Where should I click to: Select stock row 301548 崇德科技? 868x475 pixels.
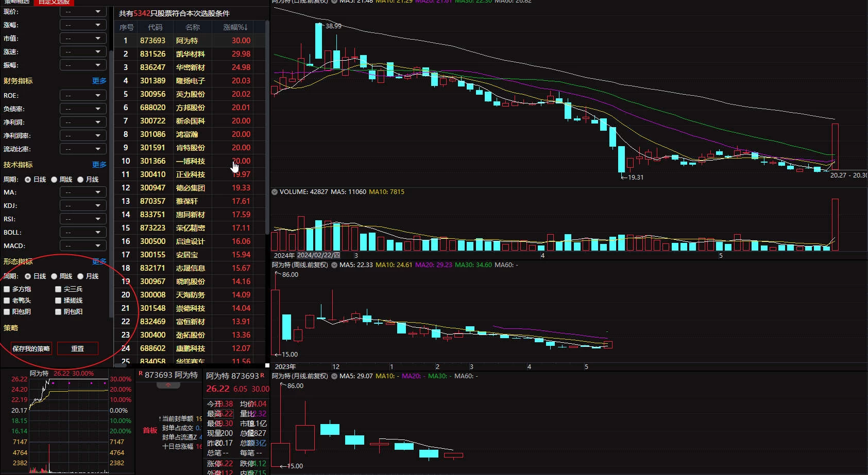coord(191,308)
